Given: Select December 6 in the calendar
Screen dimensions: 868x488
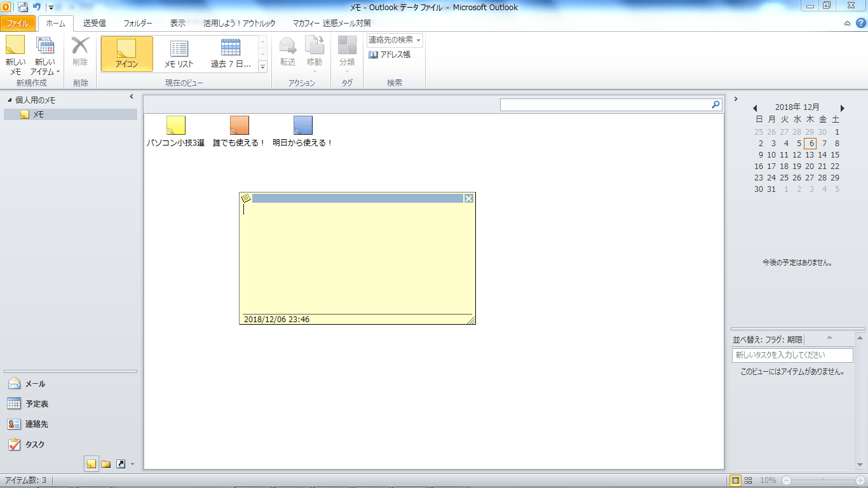Looking at the screenshot, I should [x=810, y=144].
